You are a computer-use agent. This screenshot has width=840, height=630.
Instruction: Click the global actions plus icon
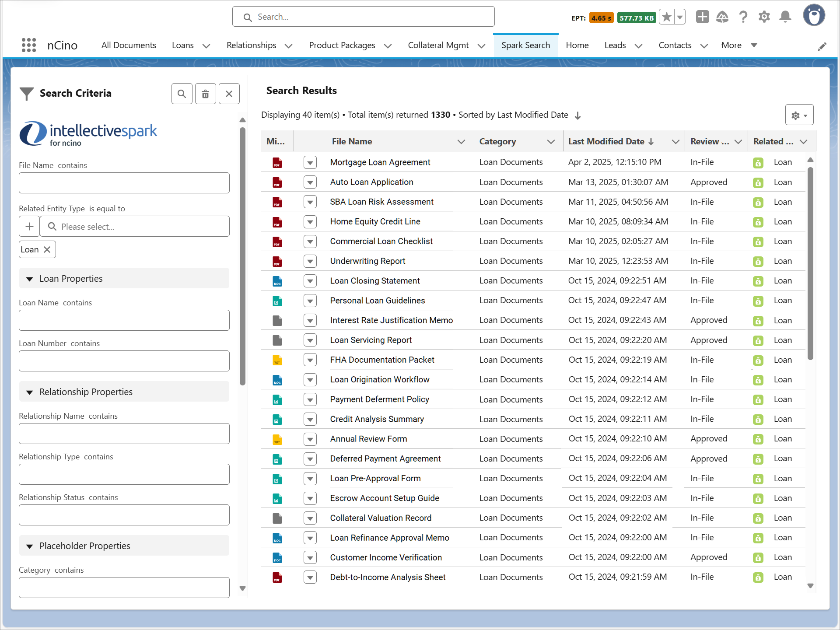pyautogui.click(x=702, y=17)
